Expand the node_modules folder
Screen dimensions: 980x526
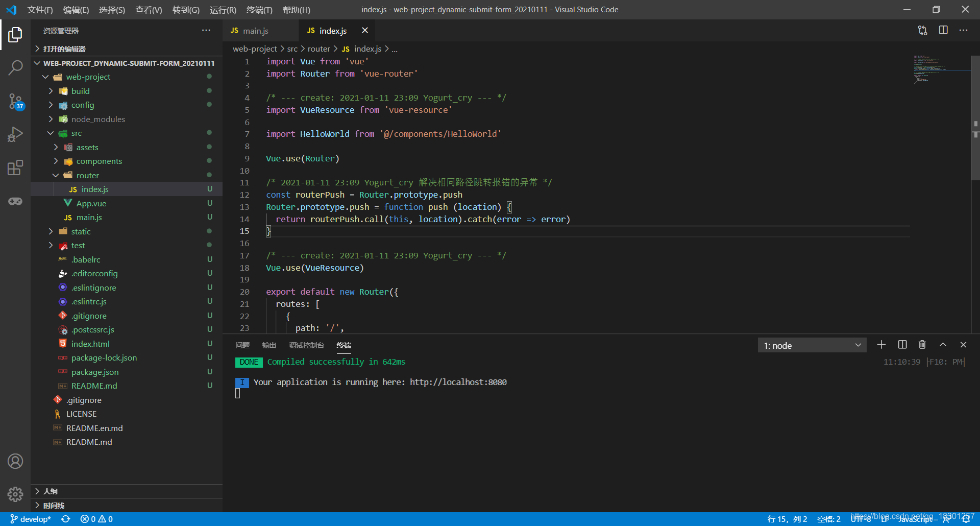pyautogui.click(x=127, y=119)
